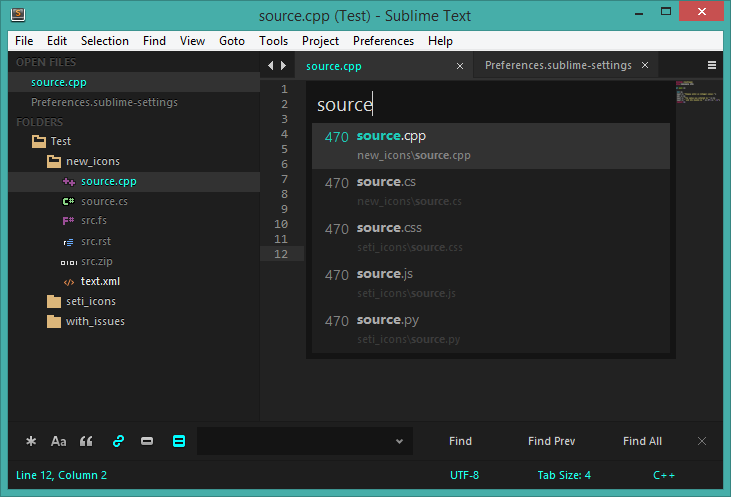The image size is (731, 497).
Task: Open the Project menu
Action: [x=320, y=41]
